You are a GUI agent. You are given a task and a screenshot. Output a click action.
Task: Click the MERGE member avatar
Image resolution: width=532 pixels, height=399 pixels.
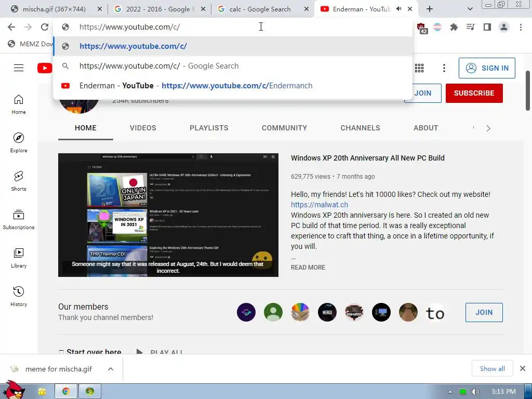click(x=327, y=312)
